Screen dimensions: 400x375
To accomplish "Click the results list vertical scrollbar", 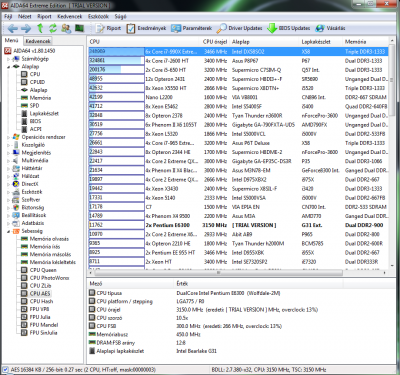I will click(392, 80).
